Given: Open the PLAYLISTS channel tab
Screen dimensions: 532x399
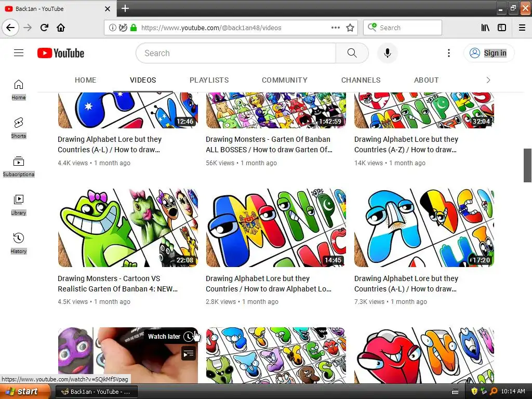Looking at the screenshot, I should 209,80.
